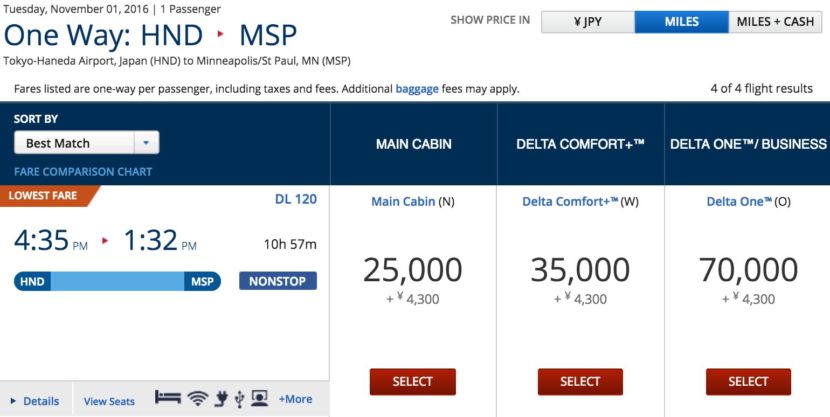
Task: Click the USB port amenity icon
Action: (x=239, y=398)
